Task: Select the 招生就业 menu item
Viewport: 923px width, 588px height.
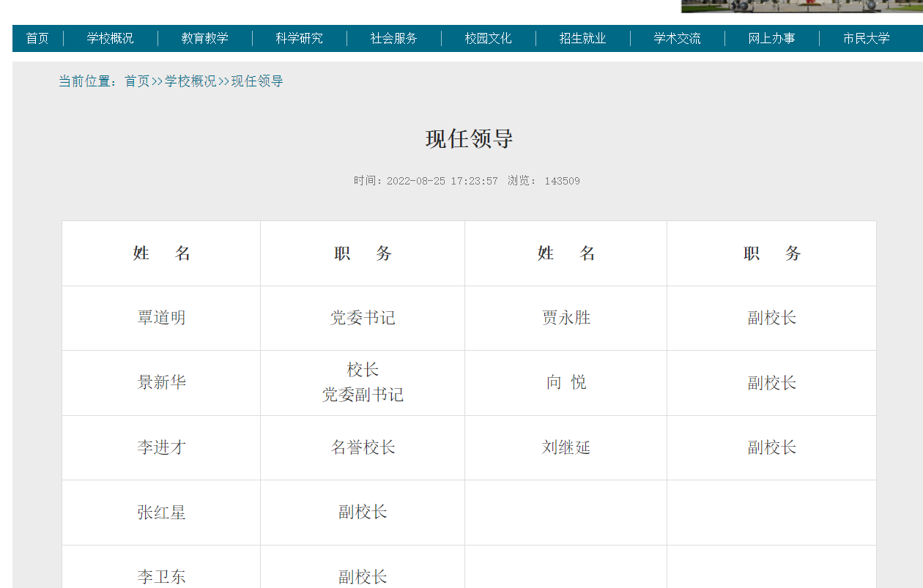Action: 583,39
